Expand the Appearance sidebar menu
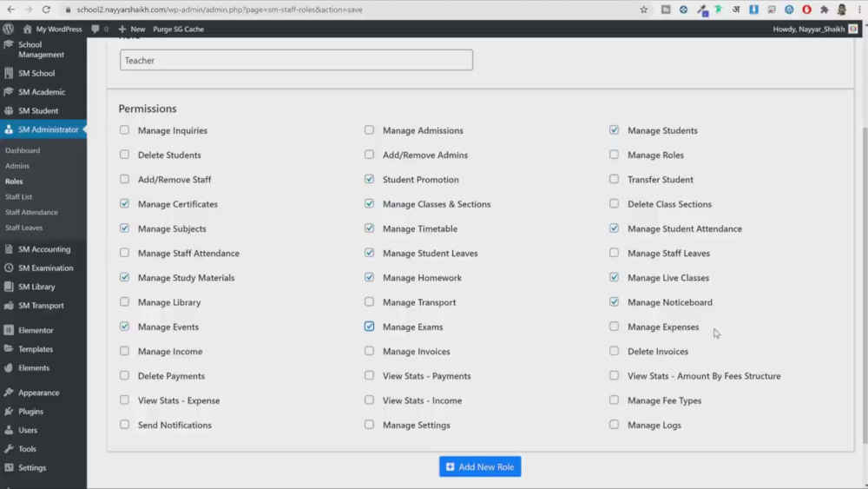This screenshot has height=489, width=868. [x=38, y=393]
